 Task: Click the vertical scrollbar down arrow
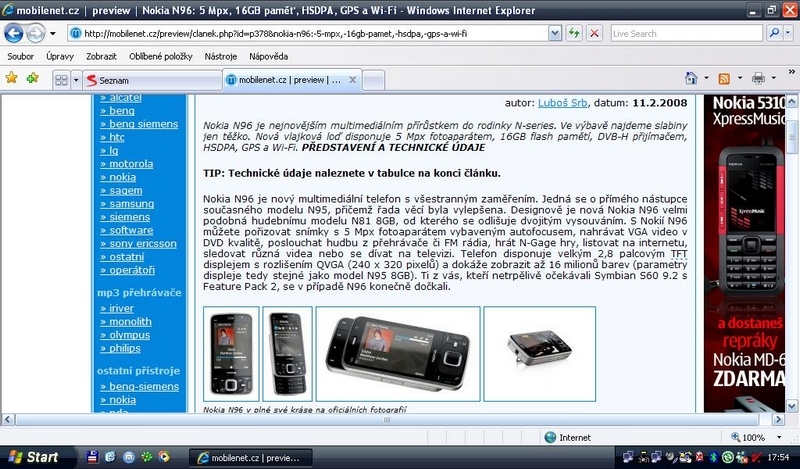click(792, 406)
